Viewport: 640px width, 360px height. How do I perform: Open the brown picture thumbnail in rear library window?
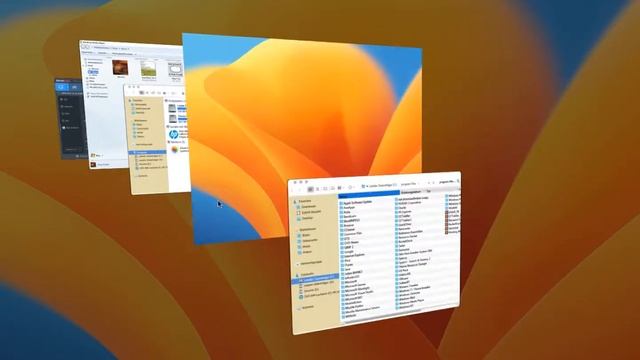(x=120, y=67)
